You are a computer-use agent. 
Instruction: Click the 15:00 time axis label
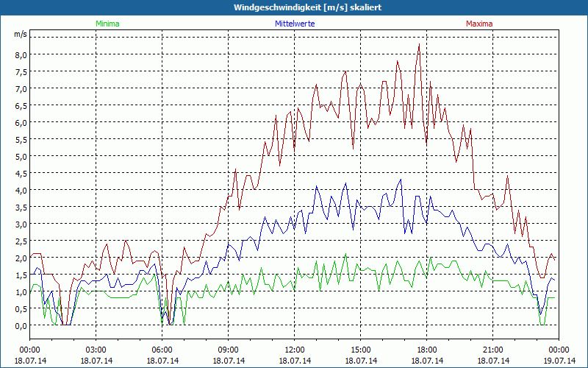(x=361, y=350)
